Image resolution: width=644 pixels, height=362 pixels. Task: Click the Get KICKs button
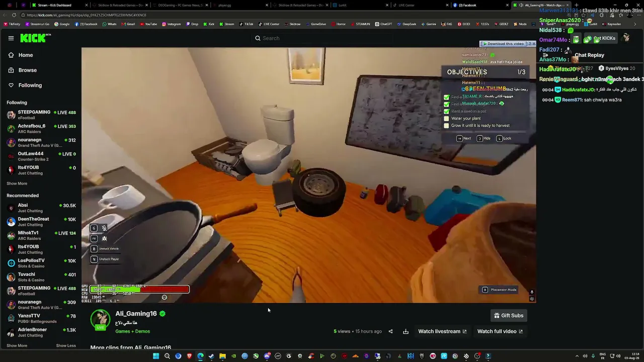coord(600,39)
